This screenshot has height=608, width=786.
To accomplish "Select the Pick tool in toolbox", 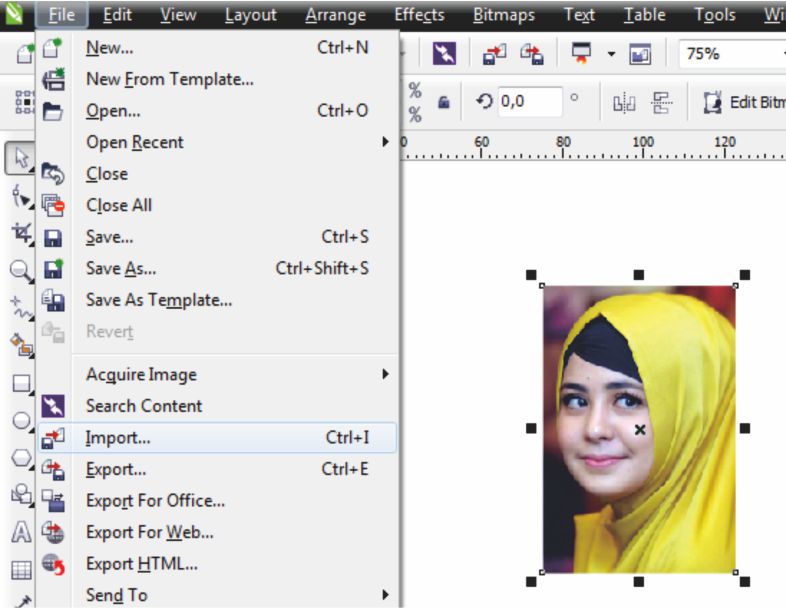I will [21, 158].
